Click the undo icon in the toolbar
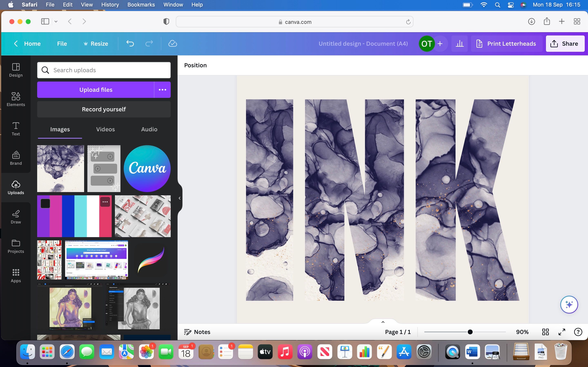 point(130,43)
